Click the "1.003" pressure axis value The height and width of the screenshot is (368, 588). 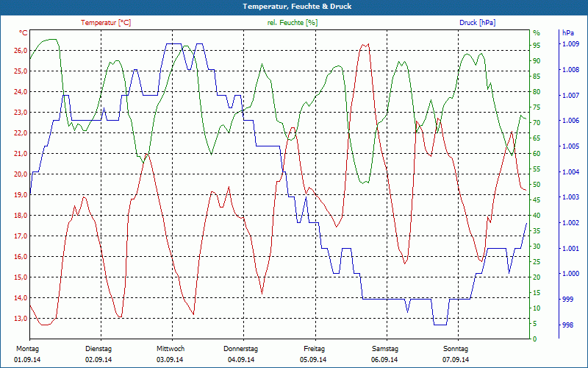coord(570,197)
